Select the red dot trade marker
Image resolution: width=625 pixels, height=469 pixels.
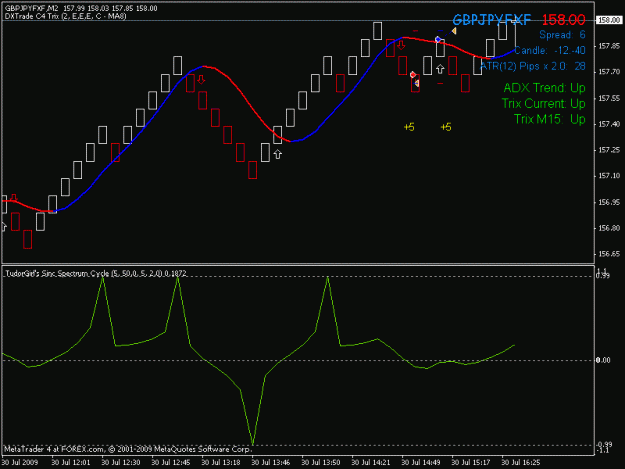[413, 75]
